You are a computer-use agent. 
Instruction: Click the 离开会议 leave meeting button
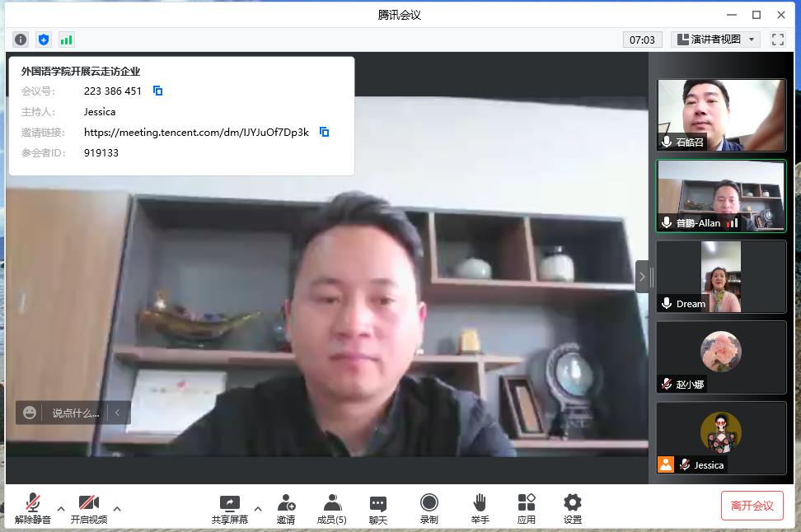[752, 506]
